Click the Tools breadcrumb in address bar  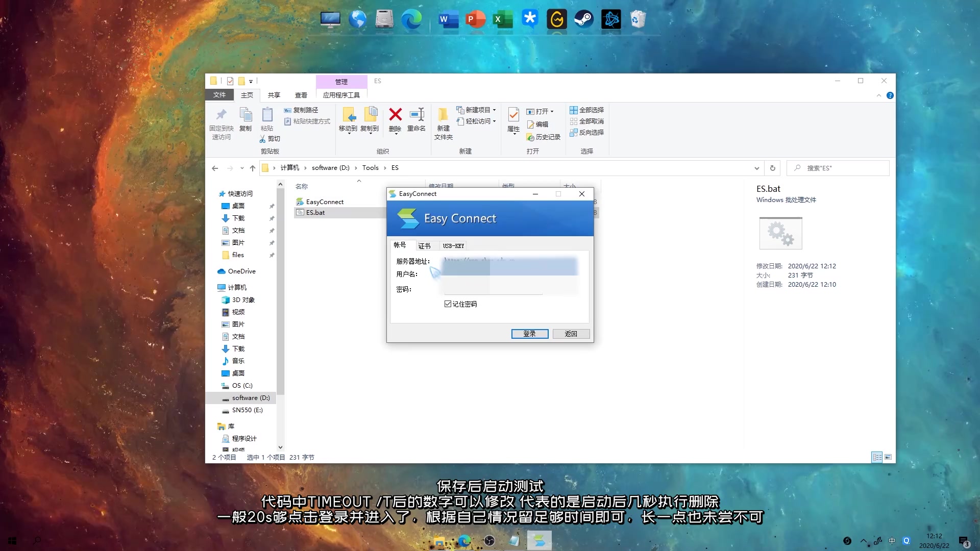[371, 168]
